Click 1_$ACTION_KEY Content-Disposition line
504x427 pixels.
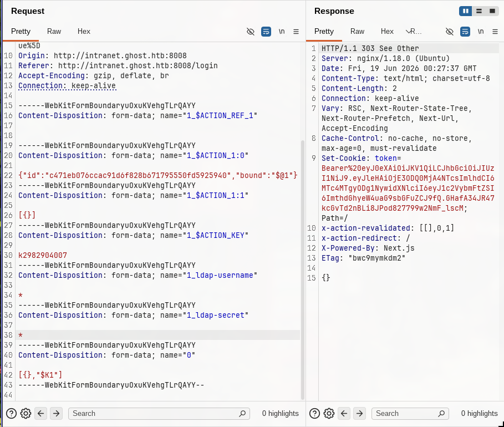click(134, 235)
